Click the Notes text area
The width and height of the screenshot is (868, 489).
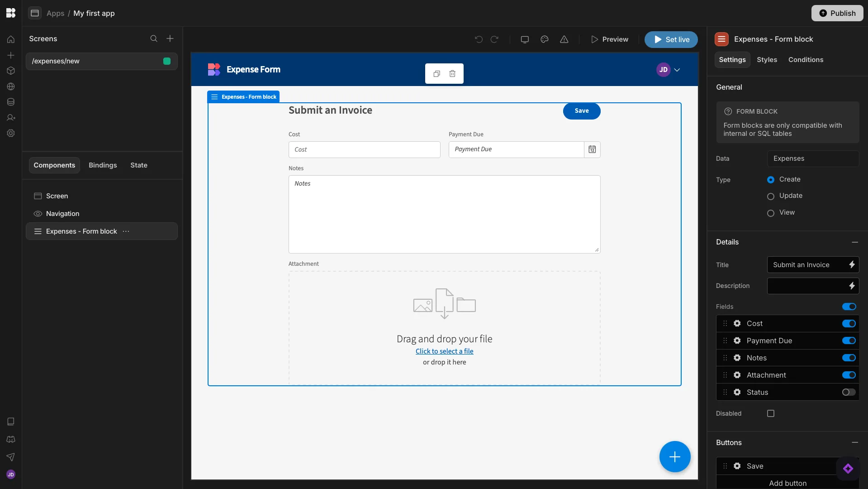pos(444,214)
